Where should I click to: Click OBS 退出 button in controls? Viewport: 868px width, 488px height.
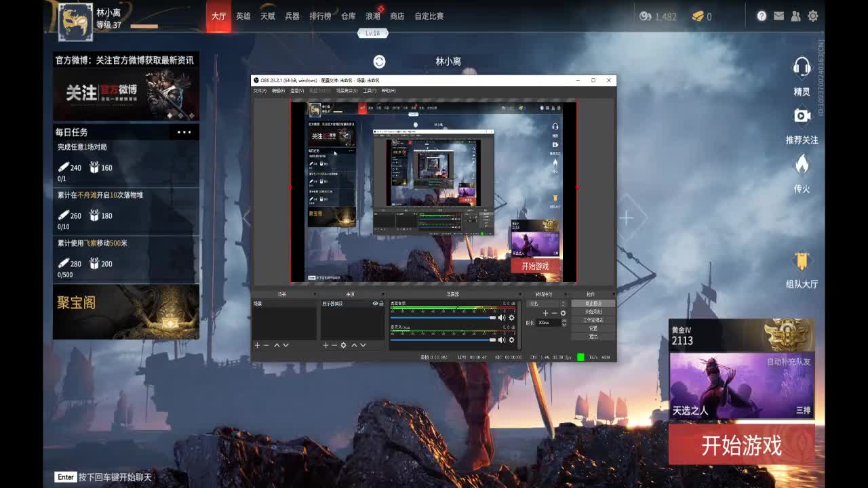point(593,336)
